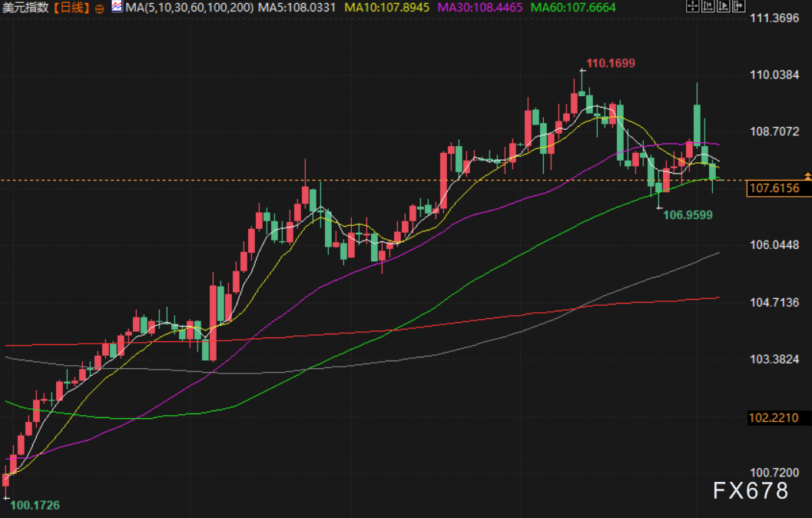Select the 110.1699 high price marker
The height and width of the screenshot is (518, 812).
(x=611, y=63)
